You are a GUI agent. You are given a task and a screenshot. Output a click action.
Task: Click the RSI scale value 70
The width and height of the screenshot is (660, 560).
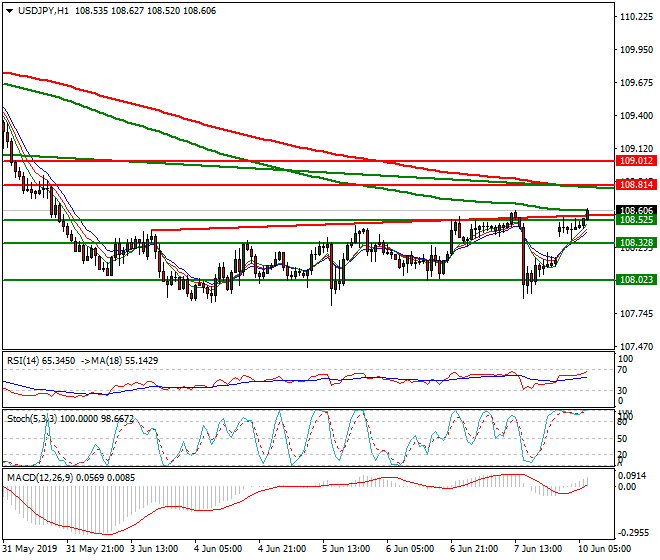pyautogui.click(x=622, y=370)
